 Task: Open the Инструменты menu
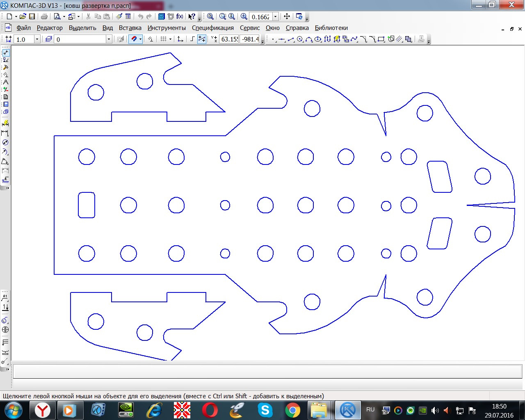[x=167, y=28]
